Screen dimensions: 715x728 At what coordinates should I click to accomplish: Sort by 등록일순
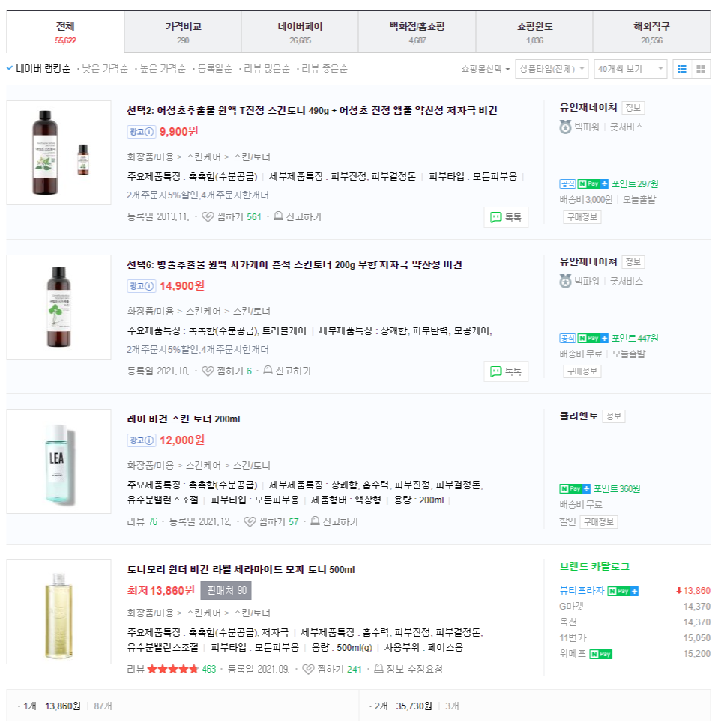tap(214, 69)
